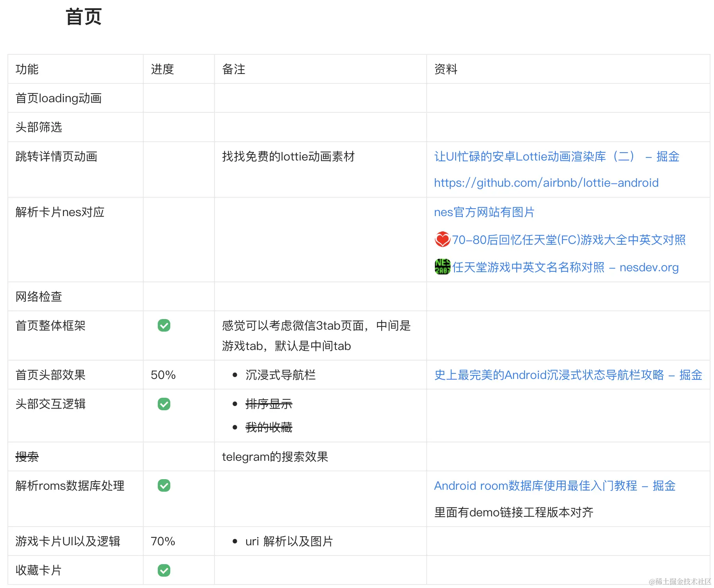Click the 备注 column header

[234, 69]
